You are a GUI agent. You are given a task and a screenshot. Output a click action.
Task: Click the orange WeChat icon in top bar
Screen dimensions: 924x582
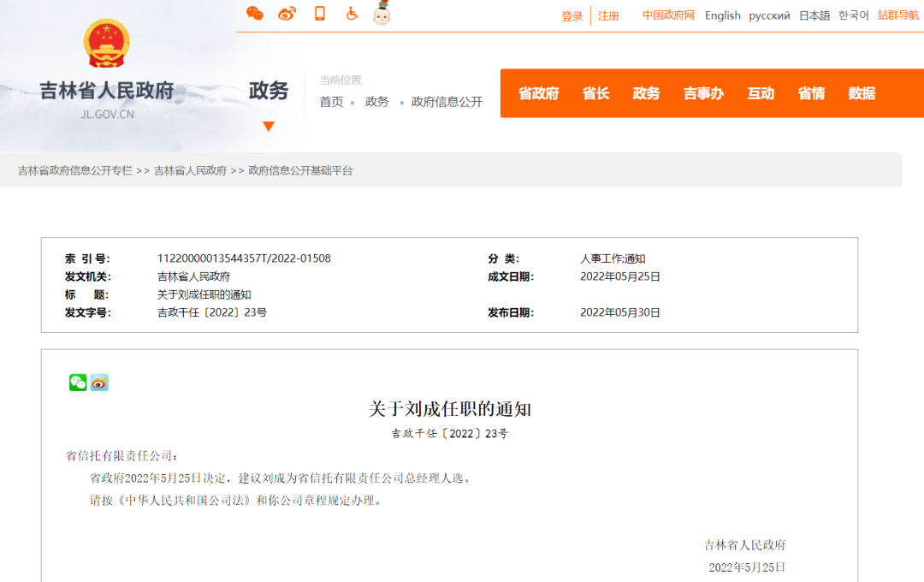254,13
